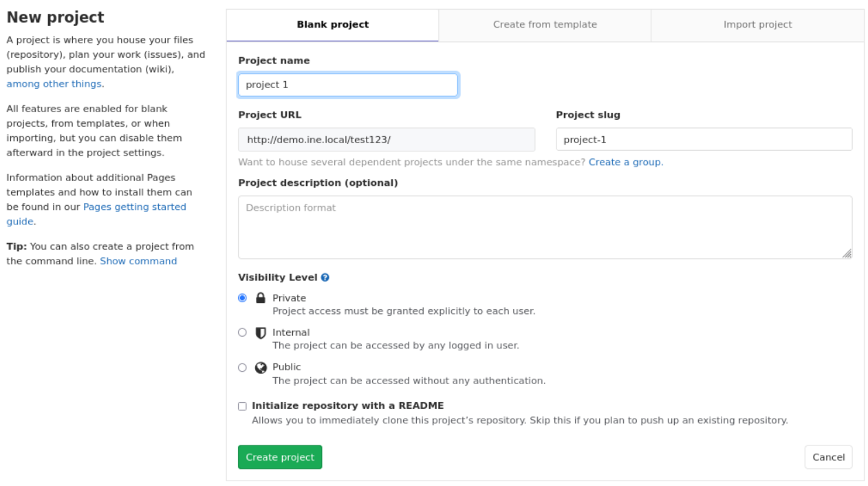
Task: Click the Project slug input field
Action: tap(703, 138)
